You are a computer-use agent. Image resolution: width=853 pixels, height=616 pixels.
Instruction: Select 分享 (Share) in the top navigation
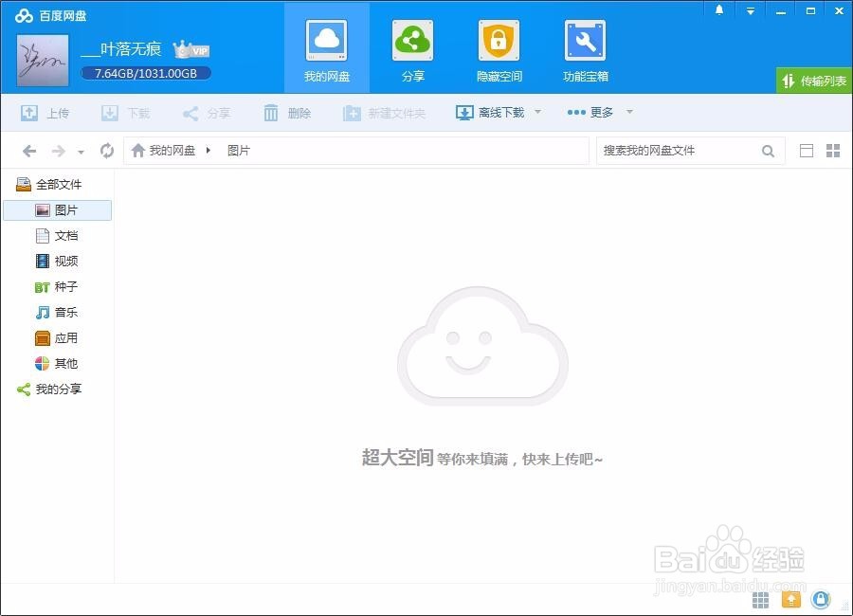412,49
